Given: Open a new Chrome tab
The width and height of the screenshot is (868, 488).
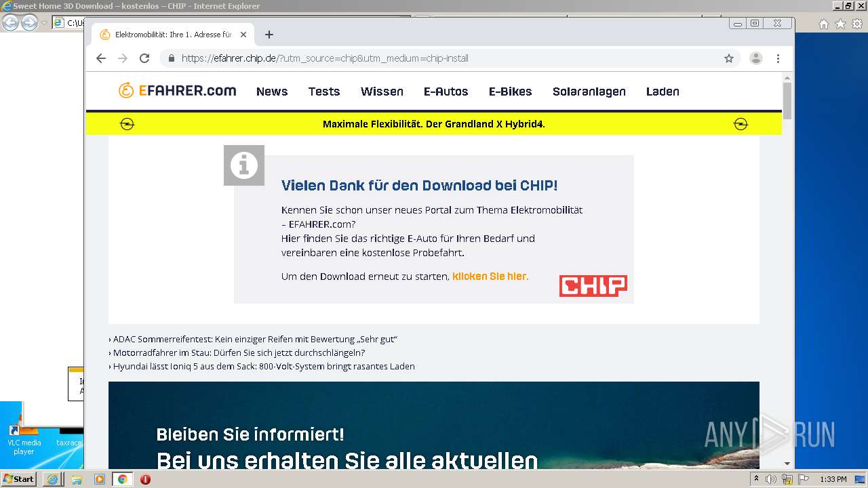Looking at the screenshot, I should (269, 35).
